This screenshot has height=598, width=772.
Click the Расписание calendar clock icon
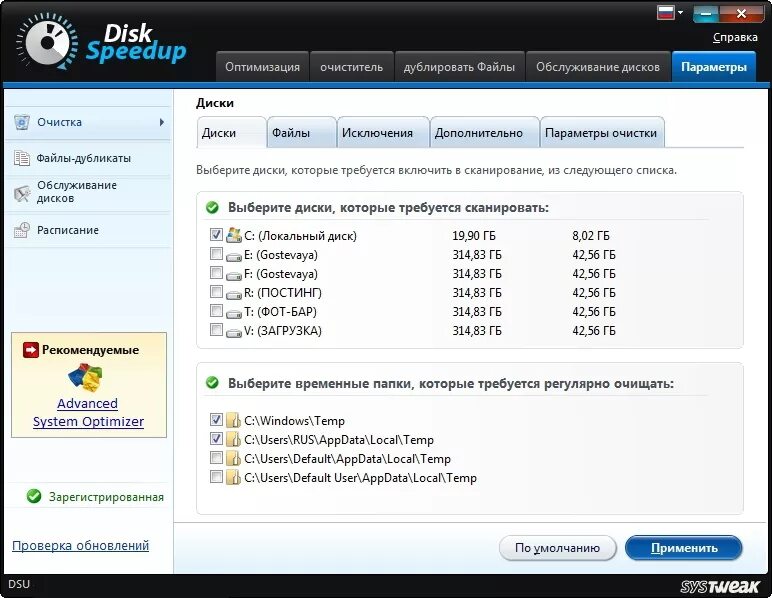pos(22,230)
